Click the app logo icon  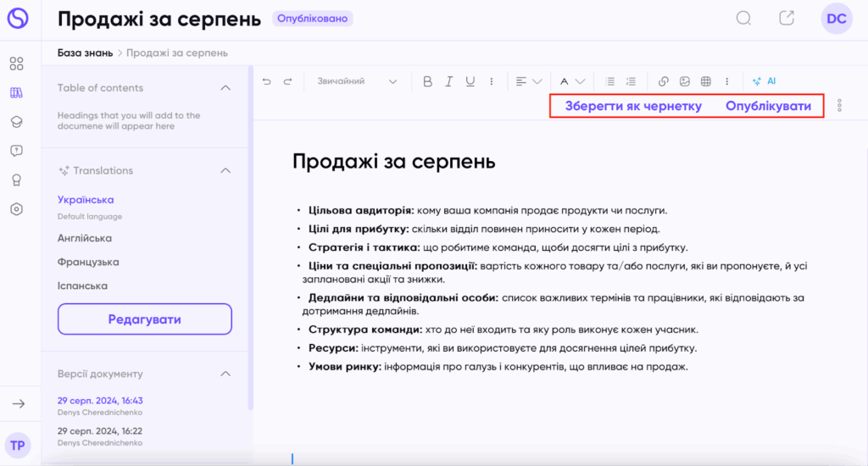(18, 19)
